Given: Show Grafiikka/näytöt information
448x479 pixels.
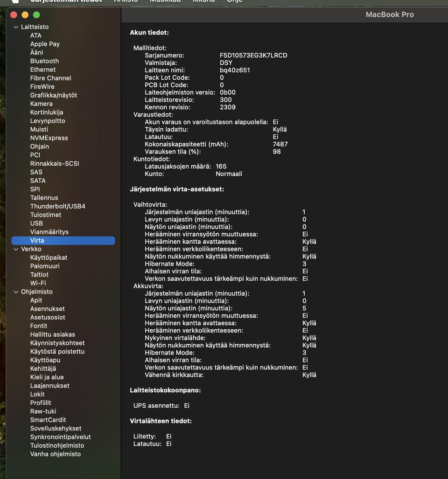Looking at the screenshot, I should [54, 95].
